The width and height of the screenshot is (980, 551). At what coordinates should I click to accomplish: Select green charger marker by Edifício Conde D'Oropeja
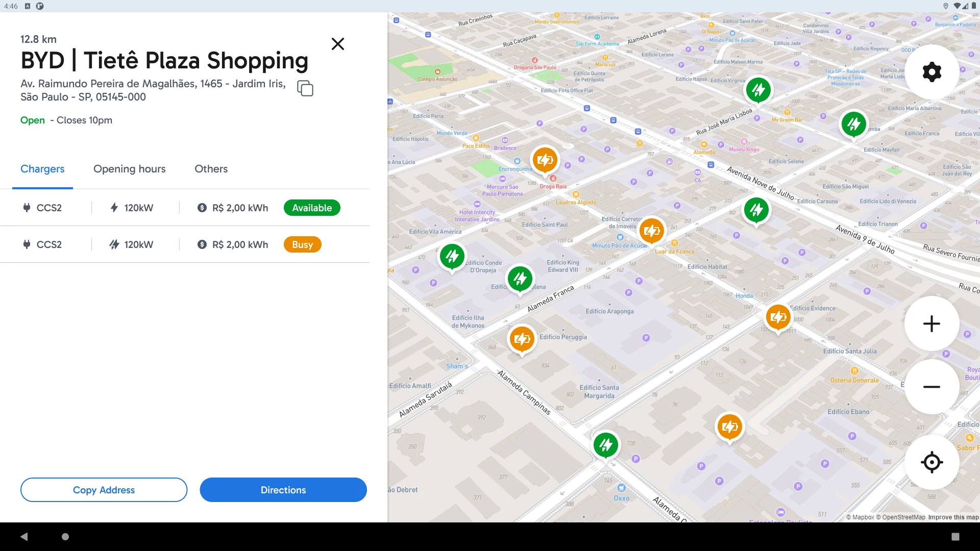point(452,256)
